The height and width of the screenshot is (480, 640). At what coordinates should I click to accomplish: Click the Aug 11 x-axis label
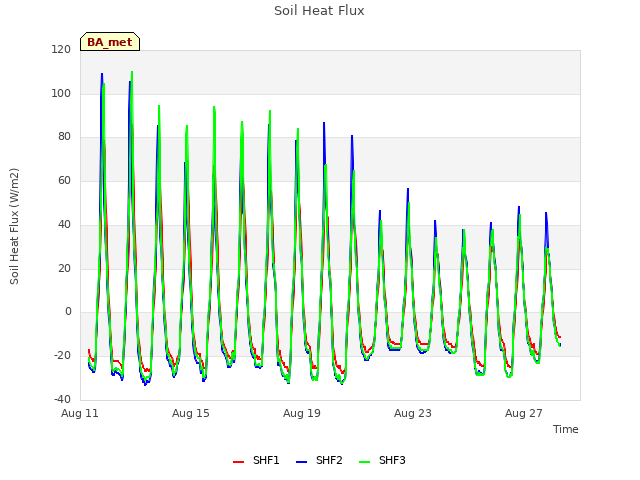(x=80, y=413)
